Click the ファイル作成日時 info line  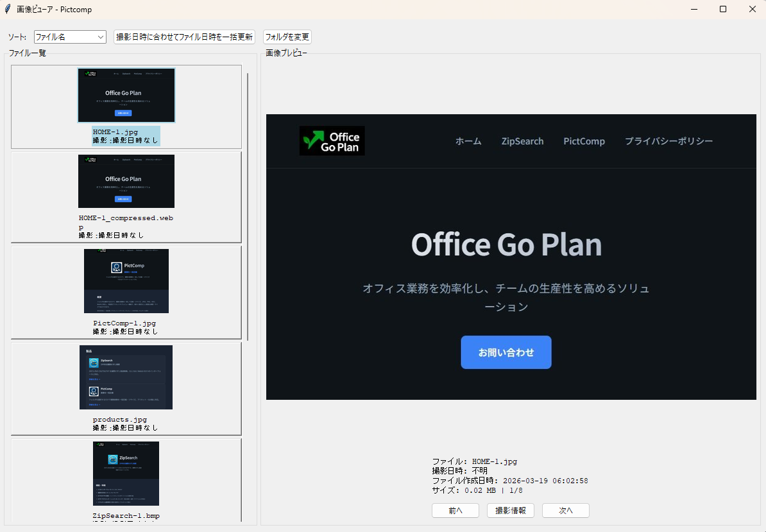(x=510, y=481)
